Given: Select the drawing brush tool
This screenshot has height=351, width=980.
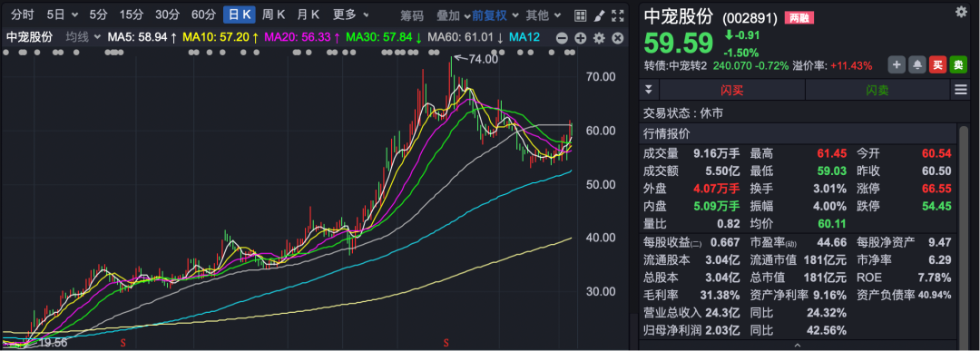Looking at the screenshot, I should point(599,15).
